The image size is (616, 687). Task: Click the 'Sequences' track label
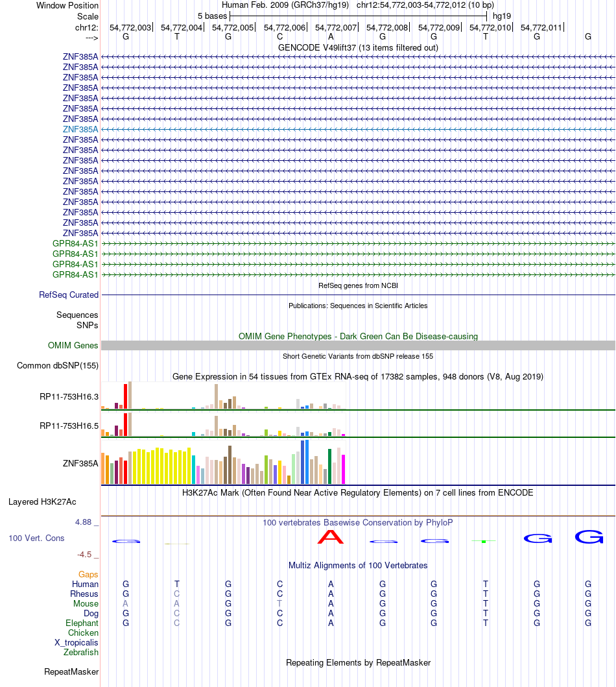click(77, 315)
